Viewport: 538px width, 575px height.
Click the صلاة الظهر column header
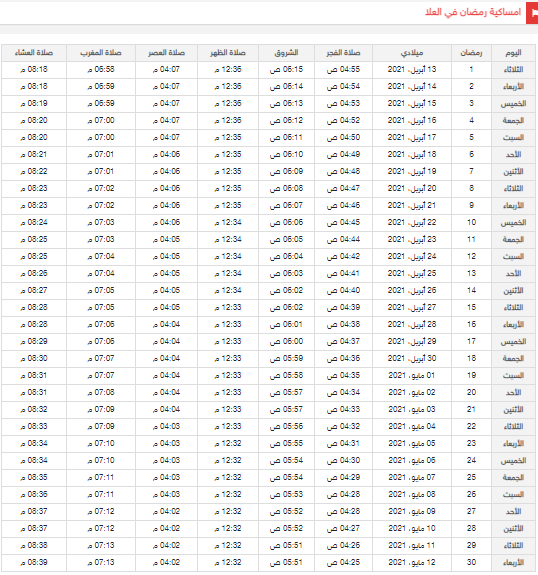click(228, 53)
